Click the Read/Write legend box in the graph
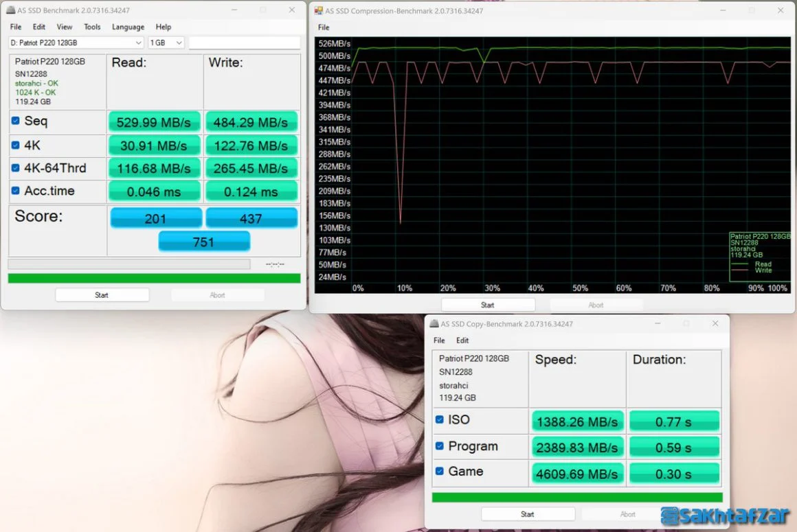The width and height of the screenshot is (797, 532). [x=760, y=257]
